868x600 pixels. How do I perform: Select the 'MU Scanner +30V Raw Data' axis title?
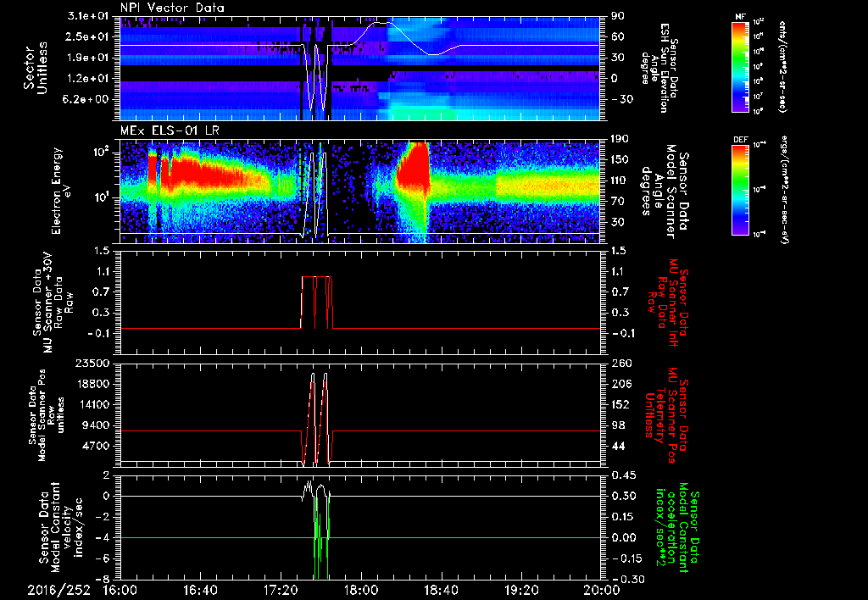point(53,302)
